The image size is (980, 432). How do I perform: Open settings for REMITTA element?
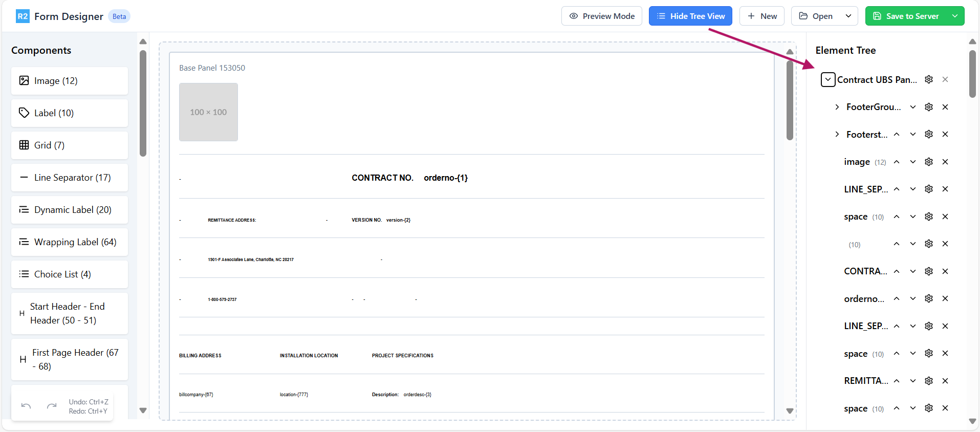pyautogui.click(x=929, y=381)
